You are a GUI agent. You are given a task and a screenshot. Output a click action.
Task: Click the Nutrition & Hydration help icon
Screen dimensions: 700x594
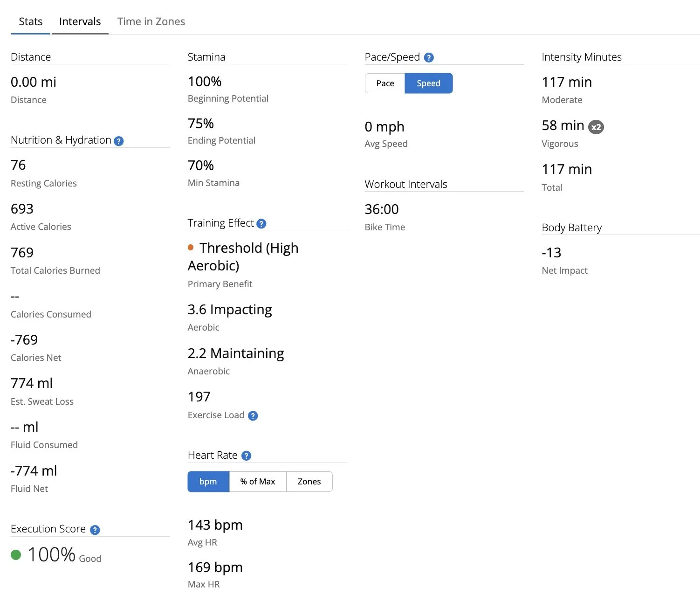(x=119, y=141)
